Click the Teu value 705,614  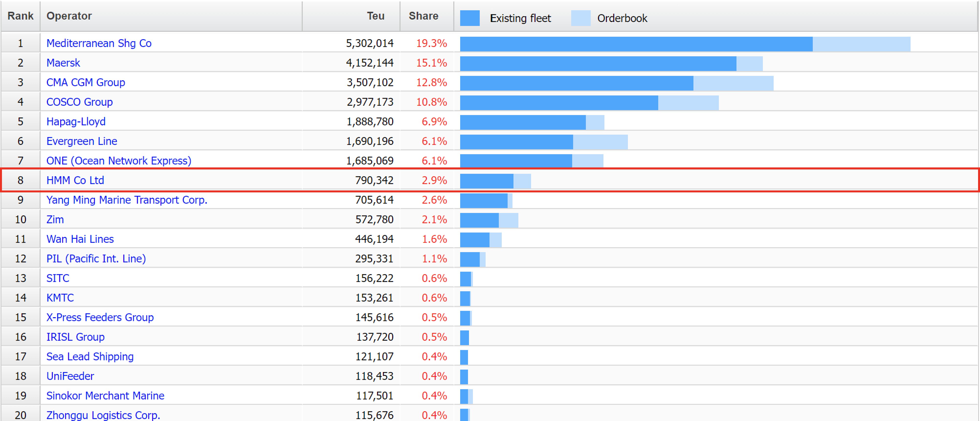pyautogui.click(x=374, y=200)
